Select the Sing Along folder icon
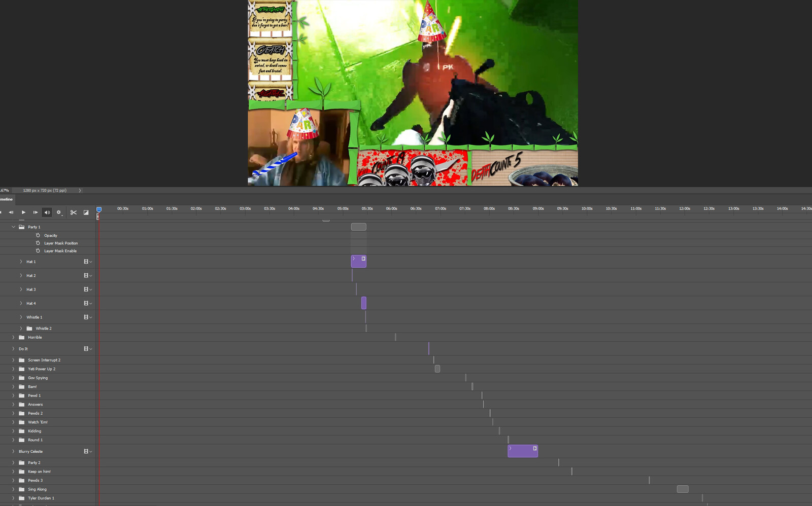 tap(22, 489)
